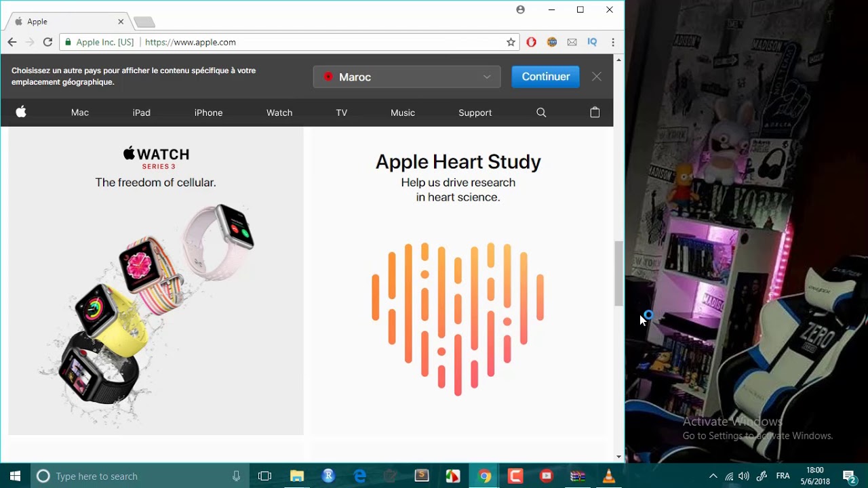This screenshot has width=868, height=488.
Task: Open the Wi-Fi network icon
Action: click(729, 476)
